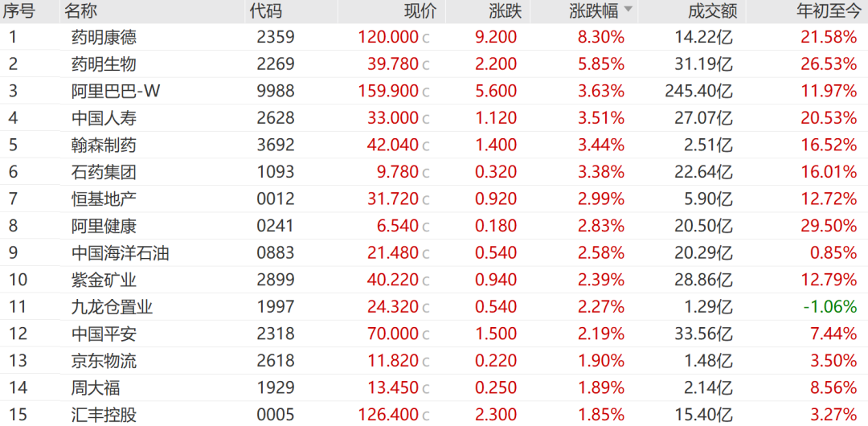Click stock code 0883

click(276, 253)
